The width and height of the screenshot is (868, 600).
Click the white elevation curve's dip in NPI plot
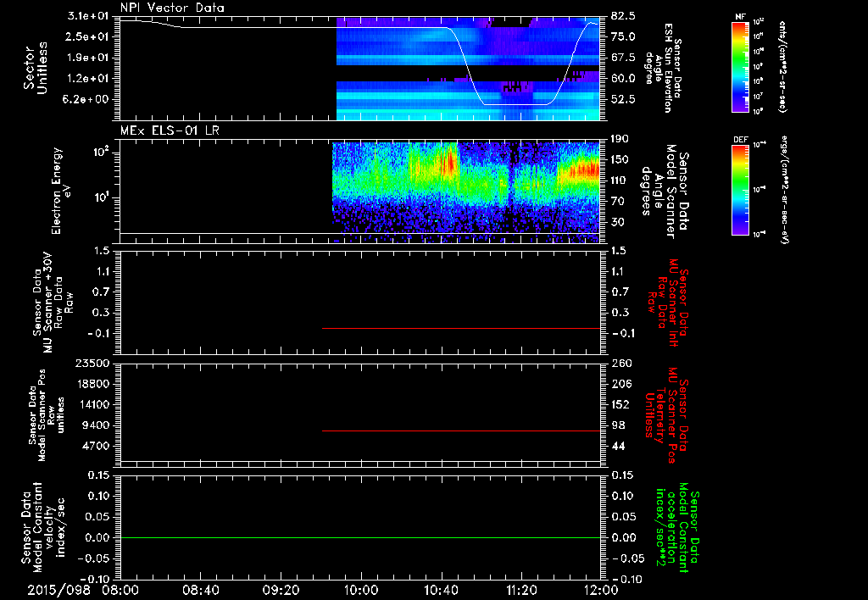pyautogui.click(x=515, y=103)
